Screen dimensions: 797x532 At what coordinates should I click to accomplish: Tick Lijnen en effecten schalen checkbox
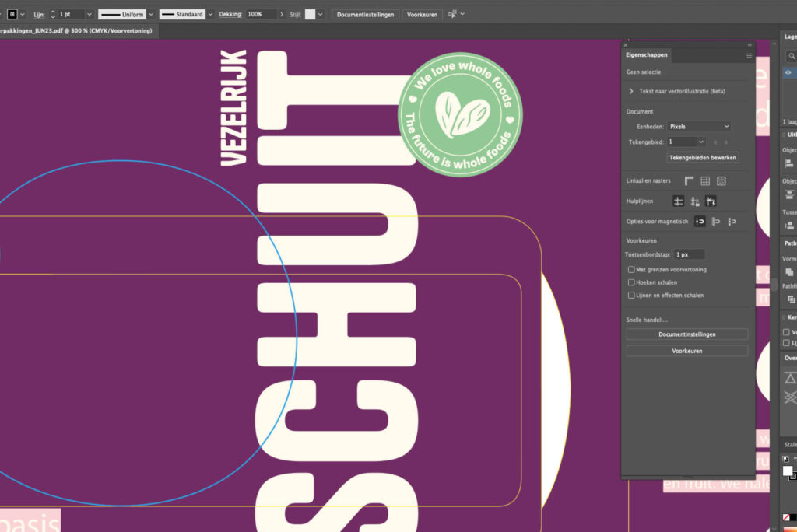pos(630,296)
